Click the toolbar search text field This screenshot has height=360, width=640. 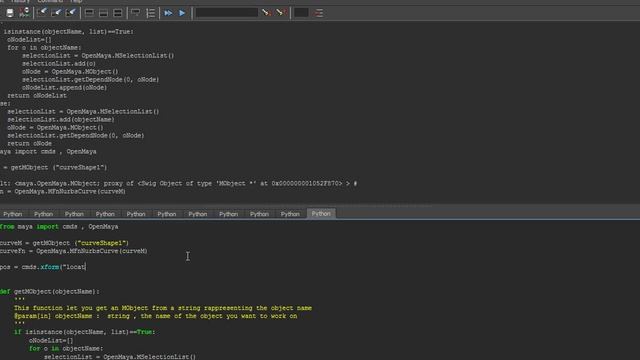point(227,13)
